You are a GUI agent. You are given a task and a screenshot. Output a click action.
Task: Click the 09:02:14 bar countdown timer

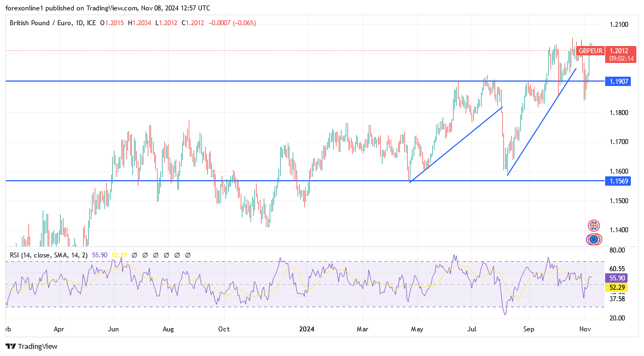[620, 59]
